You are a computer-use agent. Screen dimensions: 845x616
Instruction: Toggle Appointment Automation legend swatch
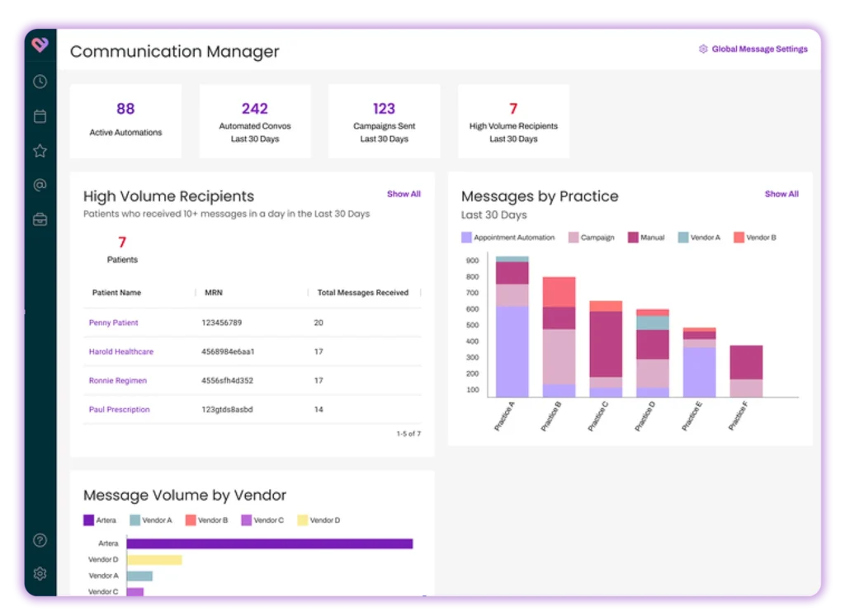467,237
